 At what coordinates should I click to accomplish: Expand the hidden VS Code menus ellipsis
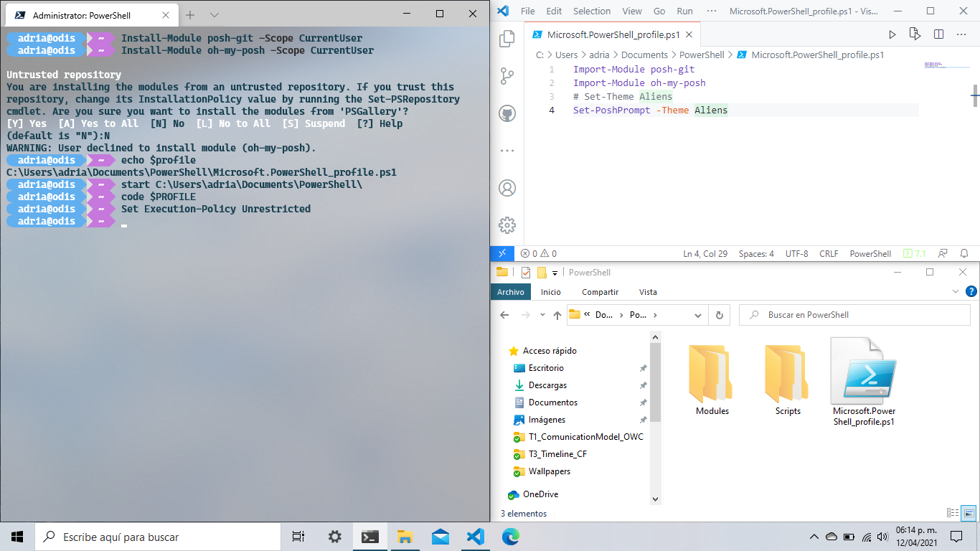click(711, 11)
